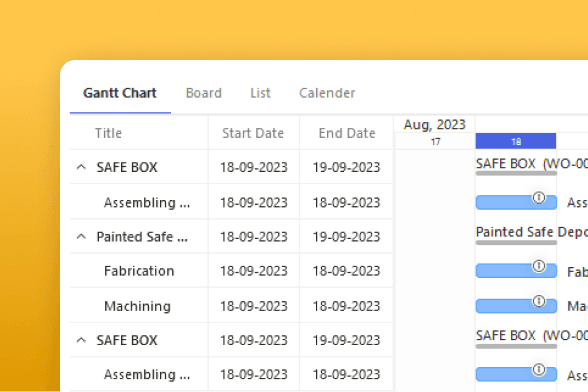This screenshot has width=588, height=392.
Task: Select the Machining task row
Action: (x=231, y=306)
